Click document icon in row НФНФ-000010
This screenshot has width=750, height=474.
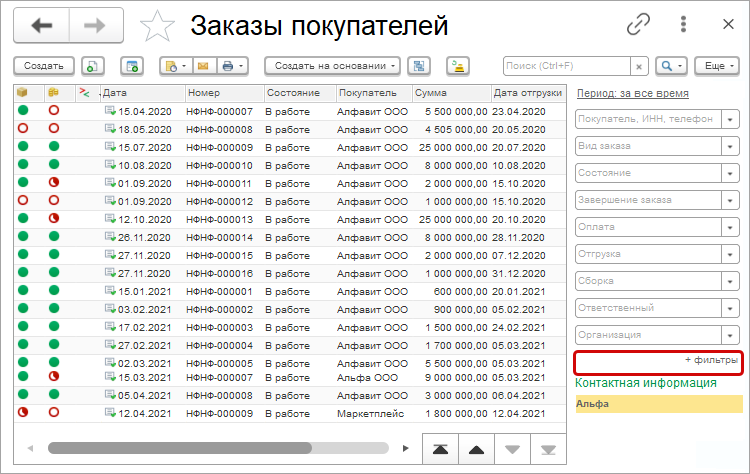coord(110,165)
